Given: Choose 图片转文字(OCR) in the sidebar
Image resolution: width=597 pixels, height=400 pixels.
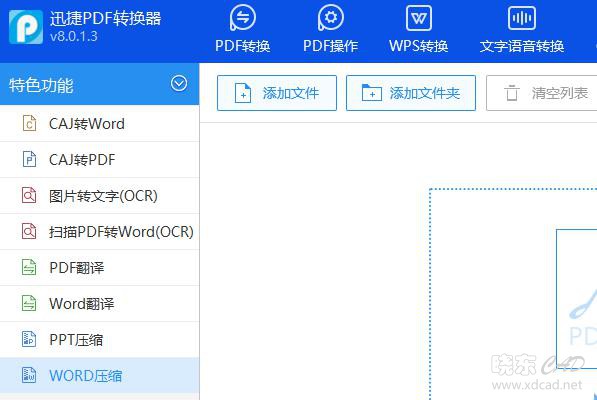Looking at the screenshot, I should 99,196.
